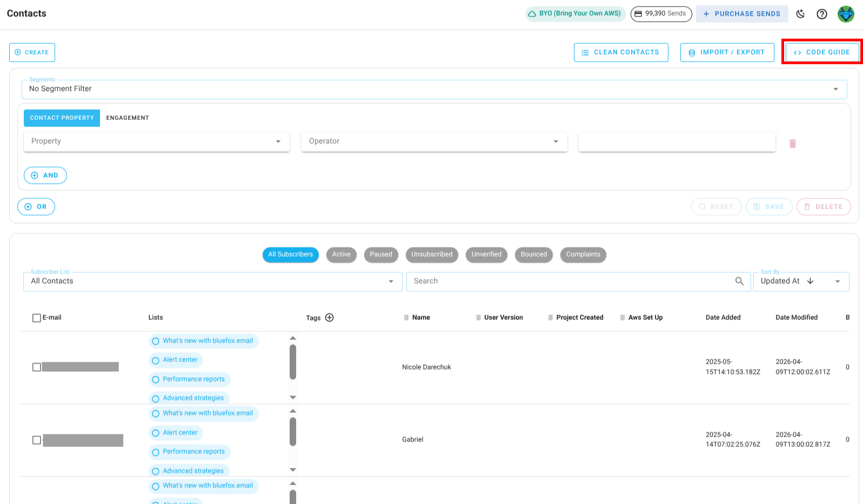Open Clean Contacts
Screen dimensions: 863x504
pos(621,52)
